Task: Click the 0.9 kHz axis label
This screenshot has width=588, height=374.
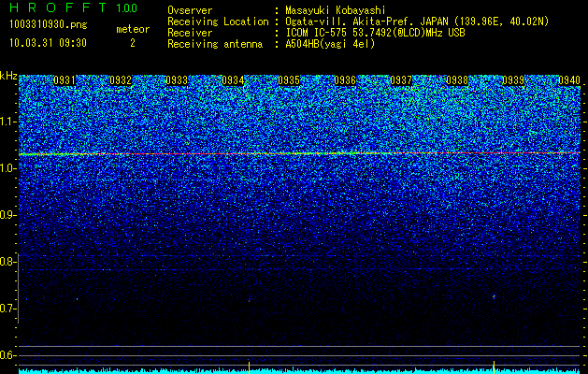Action: pos(7,215)
